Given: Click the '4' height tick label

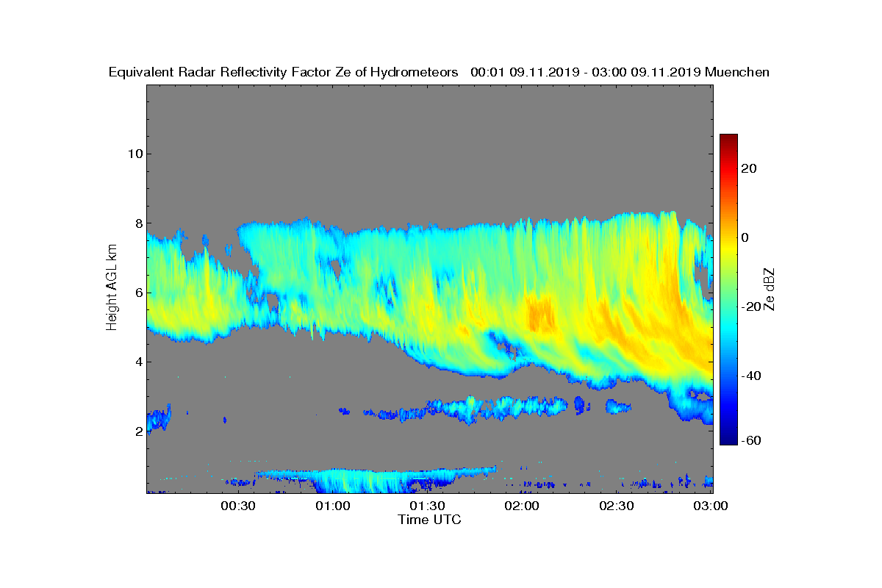Looking at the screenshot, I should (x=137, y=362).
